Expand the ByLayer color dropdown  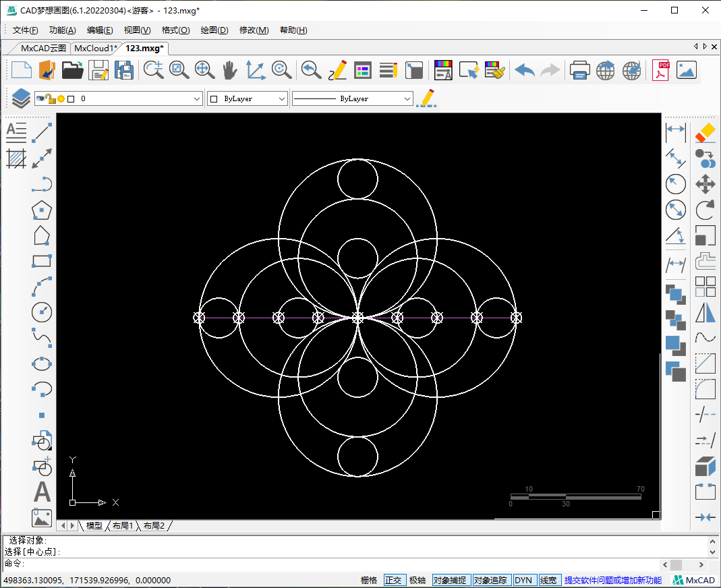[x=282, y=98]
